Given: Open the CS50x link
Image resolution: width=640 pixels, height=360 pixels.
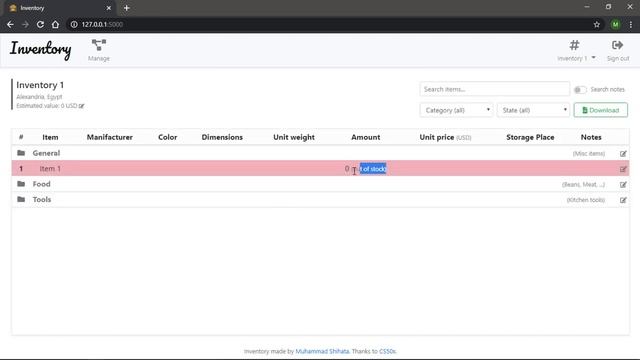Looking at the screenshot, I should pos(387,351).
